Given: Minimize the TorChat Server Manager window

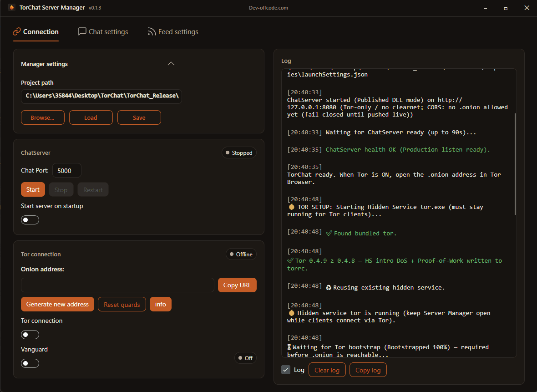Looking at the screenshot, I should 485,8.
